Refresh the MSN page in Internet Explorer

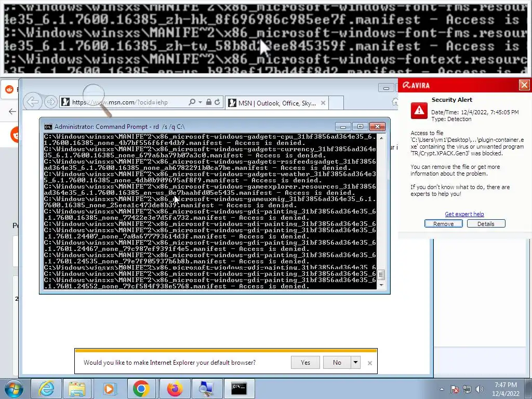217,102
